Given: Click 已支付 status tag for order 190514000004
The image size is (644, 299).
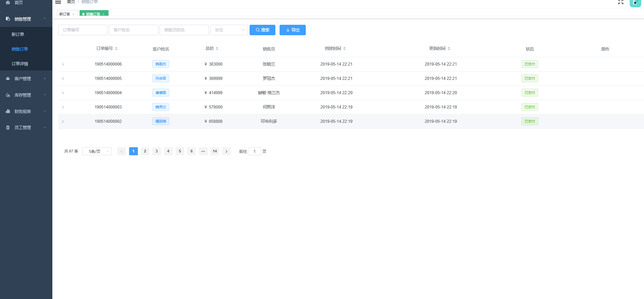Looking at the screenshot, I should tap(530, 93).
